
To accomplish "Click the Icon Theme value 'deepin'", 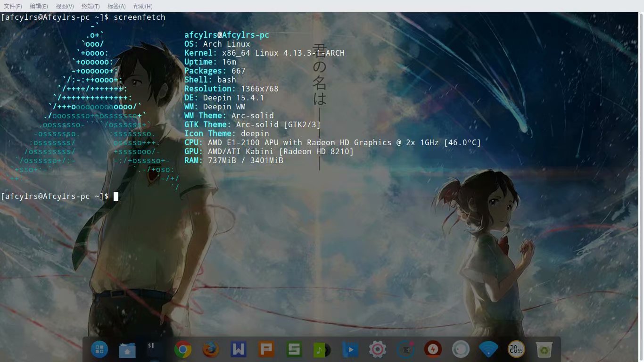I will pyautogui.click(x=255, y=133).
